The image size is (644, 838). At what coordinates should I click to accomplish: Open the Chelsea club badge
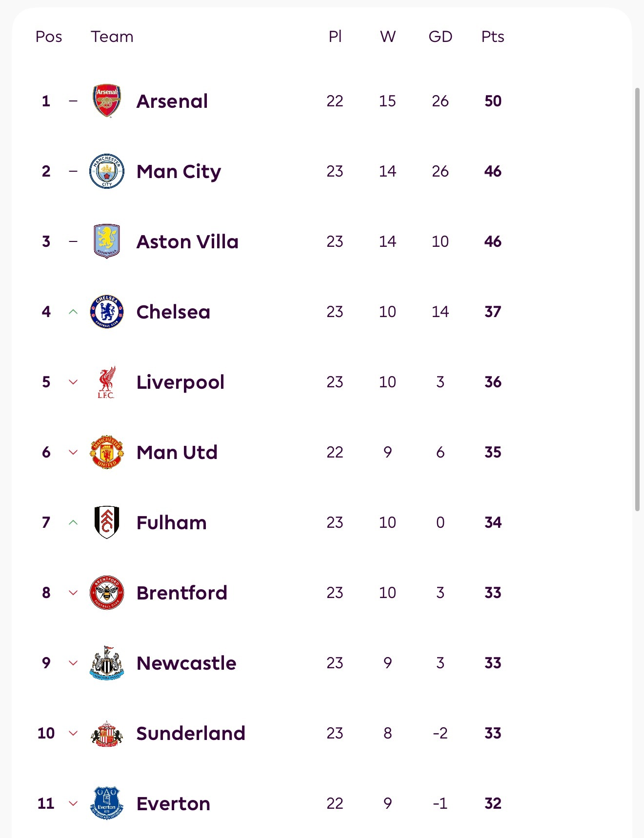click(107, 312)
